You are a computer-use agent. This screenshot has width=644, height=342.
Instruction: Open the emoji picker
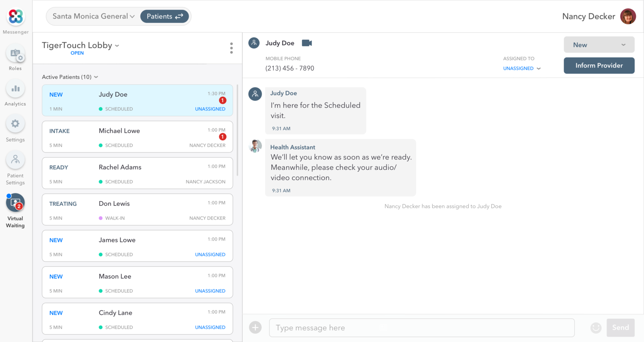click(x=595, y=328)
